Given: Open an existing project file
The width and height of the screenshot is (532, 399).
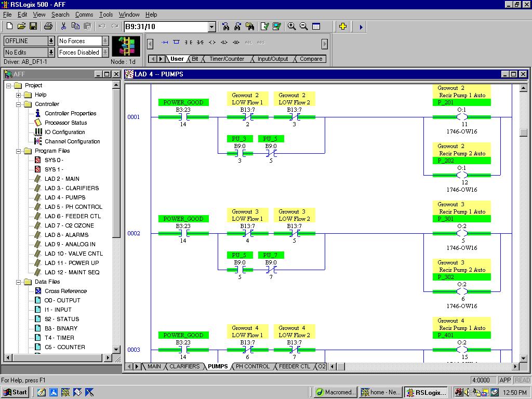Looking at the screenshot, I should pos(21,26).
